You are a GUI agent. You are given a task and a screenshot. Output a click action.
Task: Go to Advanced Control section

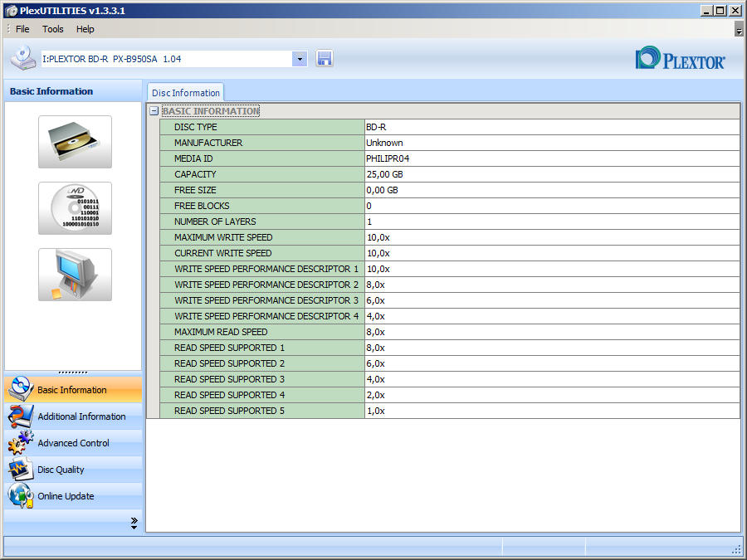pos(73,443)
